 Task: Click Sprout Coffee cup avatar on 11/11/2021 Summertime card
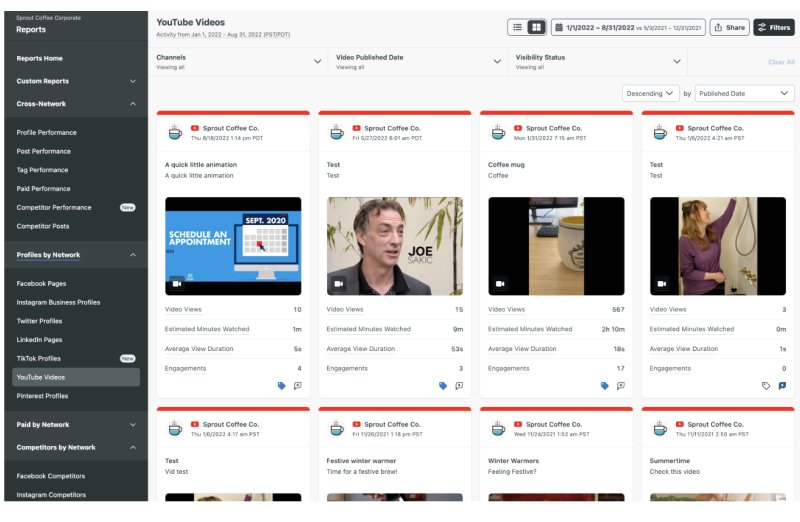660,429
